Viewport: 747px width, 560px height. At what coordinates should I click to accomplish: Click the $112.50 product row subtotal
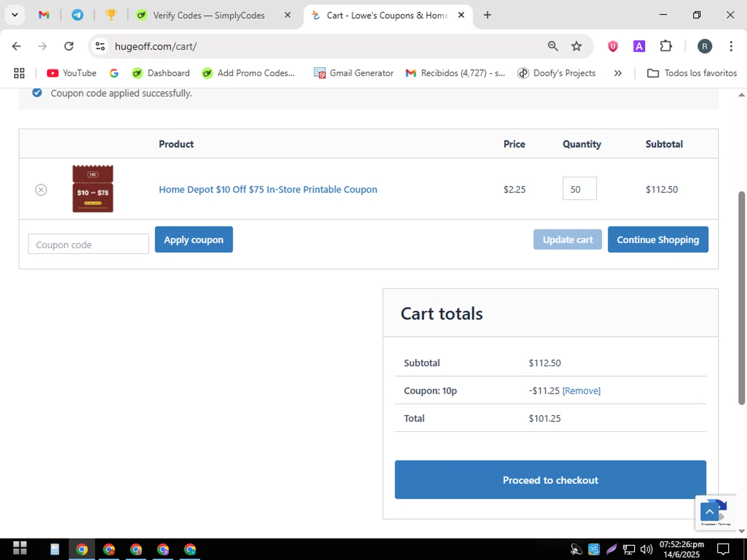662,190
